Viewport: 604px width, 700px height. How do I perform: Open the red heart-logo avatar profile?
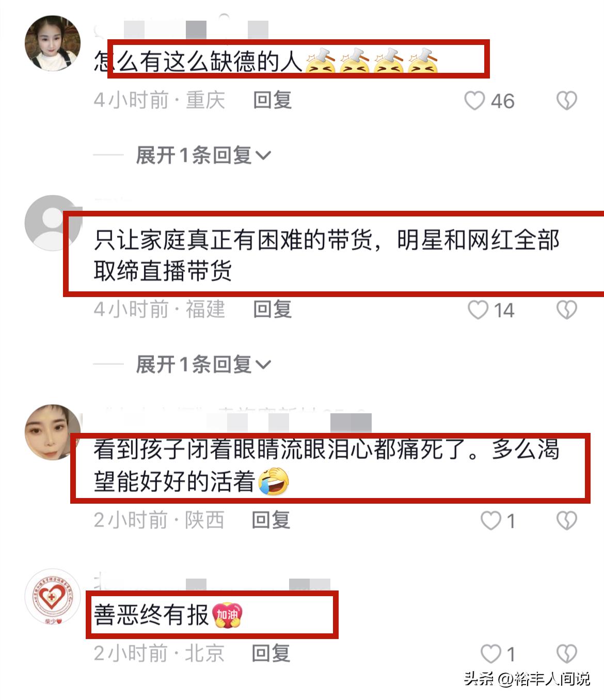coord(53,598)
